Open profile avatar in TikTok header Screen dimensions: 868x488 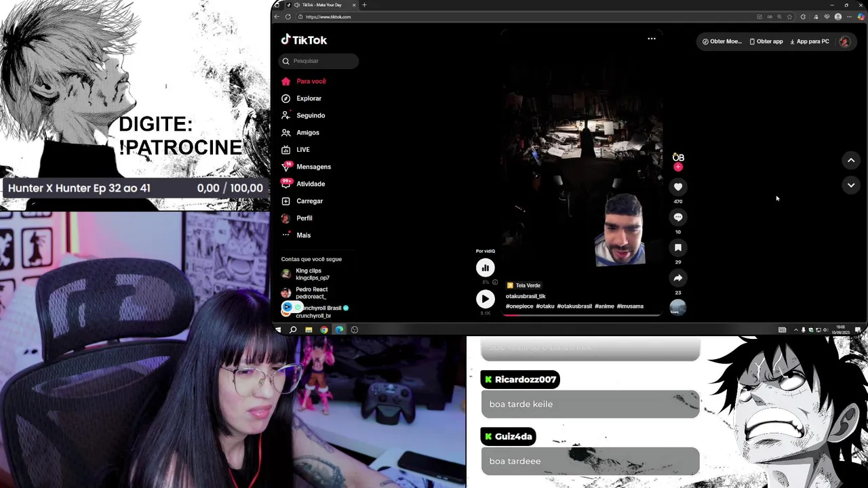(844, 41)
